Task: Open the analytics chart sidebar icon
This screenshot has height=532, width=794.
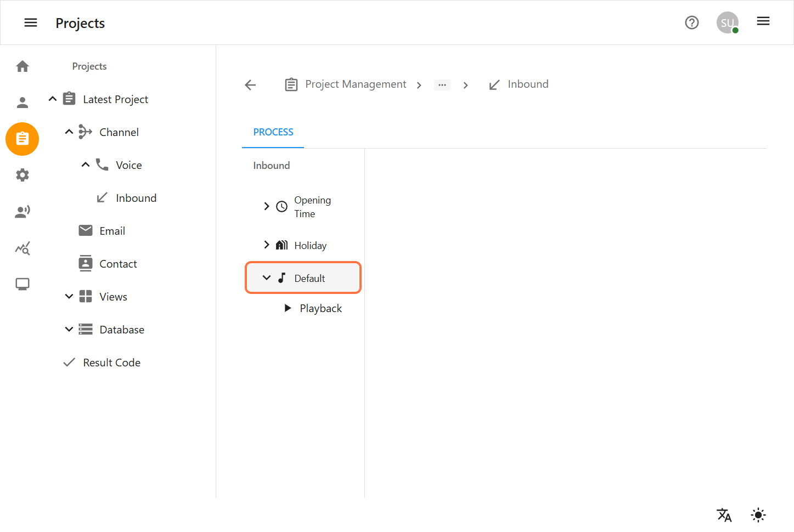Action: pyautogui.click(x=22, y=248)
